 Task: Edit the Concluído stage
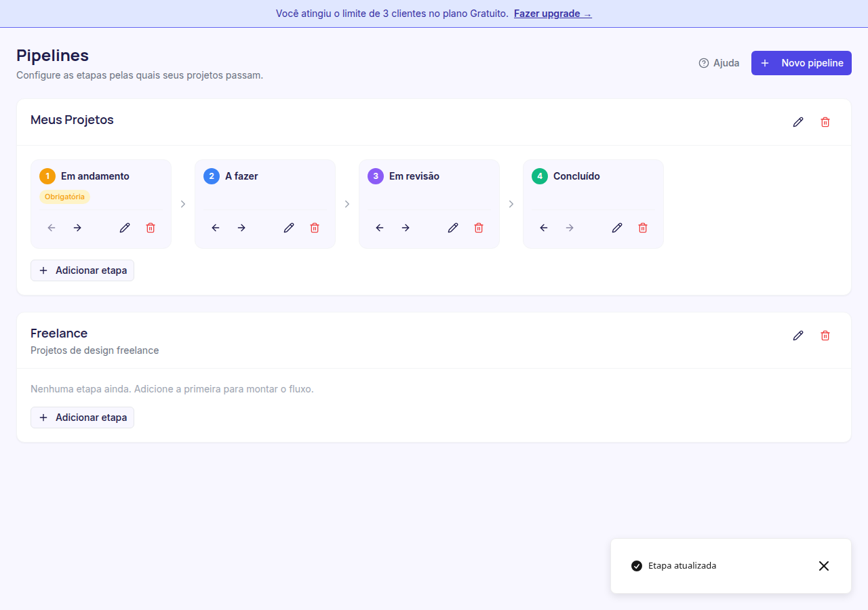[x=617, y=228]
